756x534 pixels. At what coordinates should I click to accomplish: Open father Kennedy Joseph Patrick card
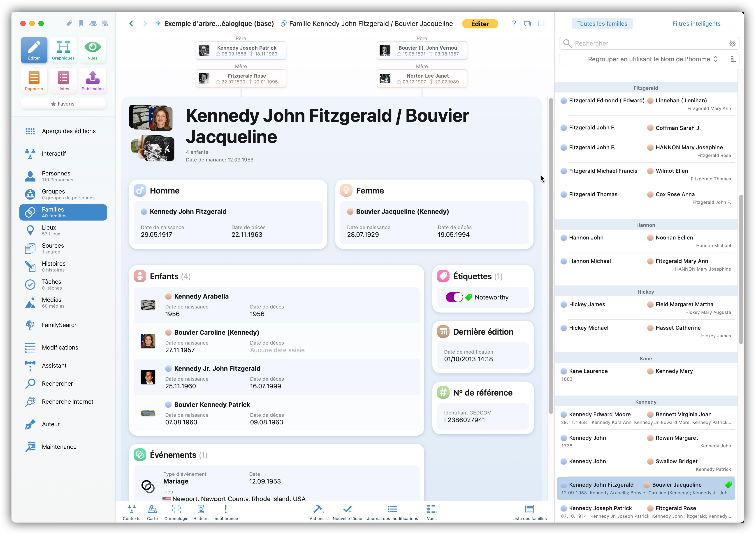[x=241, y=51]
